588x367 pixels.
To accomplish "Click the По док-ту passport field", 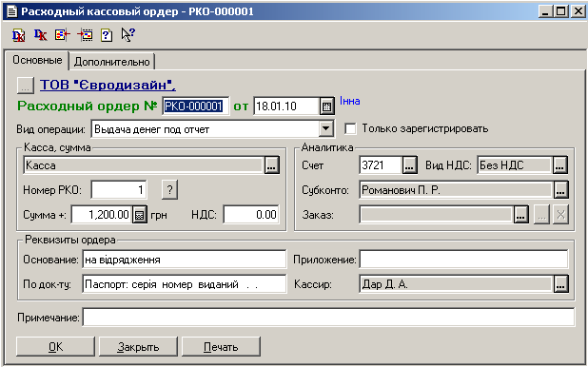I will pyautogui.click(x=185, y=284).
